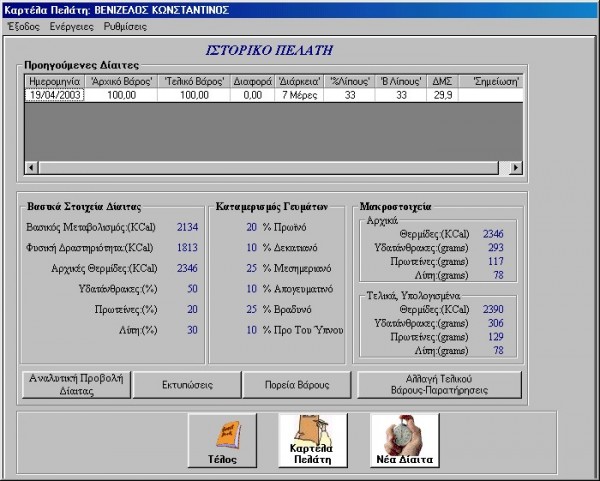The width and height of the screenshot is (600, 481).
Task: Open Καρτέλα Πελάτη icon button
Action: point(313,442)
